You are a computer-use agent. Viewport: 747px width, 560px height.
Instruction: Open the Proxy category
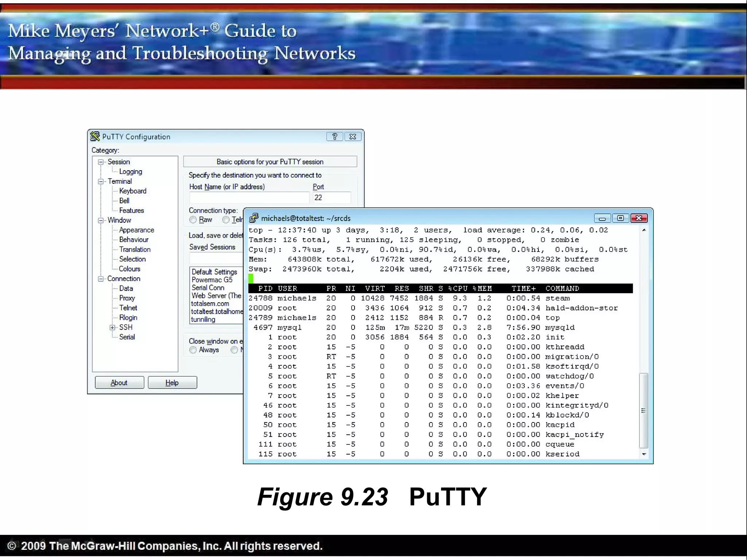(x=127, y=298)
